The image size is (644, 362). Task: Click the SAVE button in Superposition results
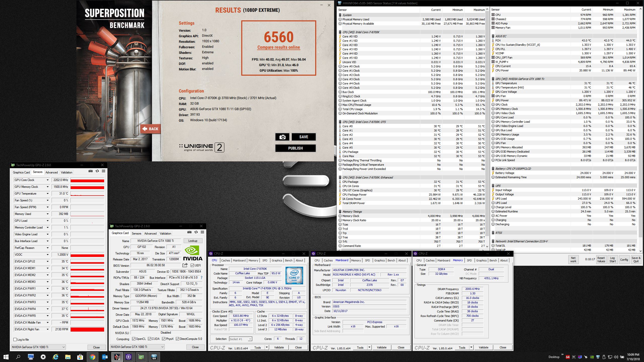click(x=304, y=137)
